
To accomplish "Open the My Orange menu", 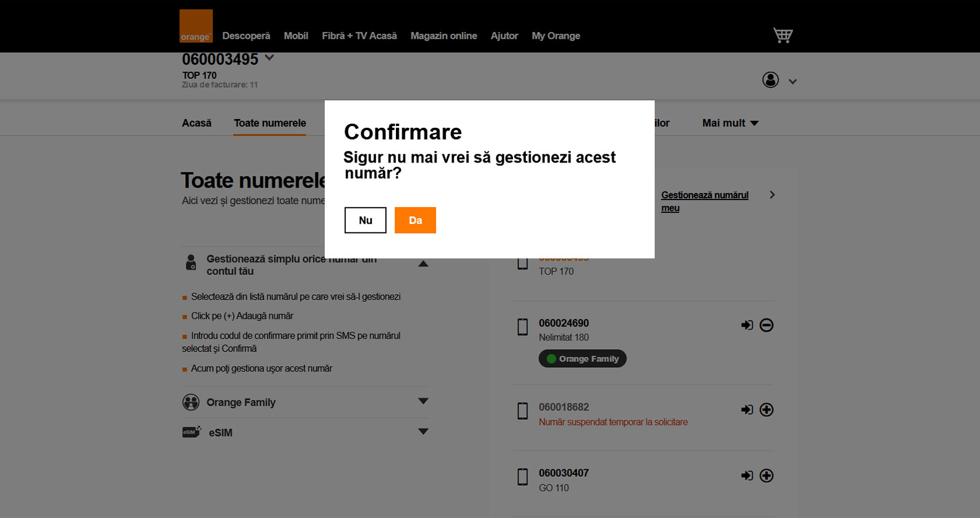I will (x=556, y=36).
